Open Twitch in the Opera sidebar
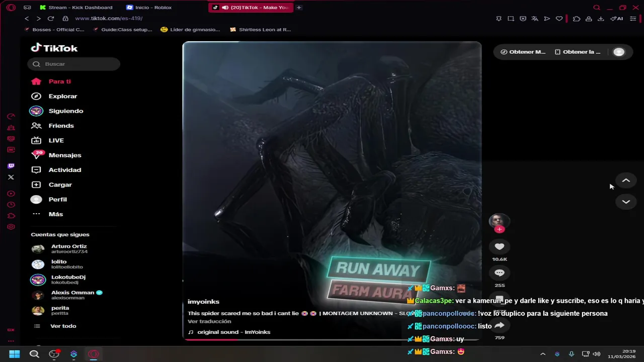 tap(11, 166)
